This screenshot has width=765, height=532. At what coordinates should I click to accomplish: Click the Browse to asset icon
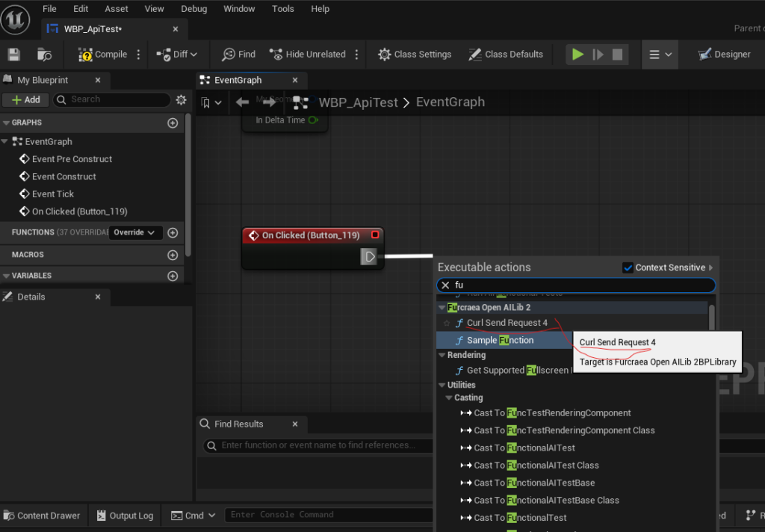(45, 55)
